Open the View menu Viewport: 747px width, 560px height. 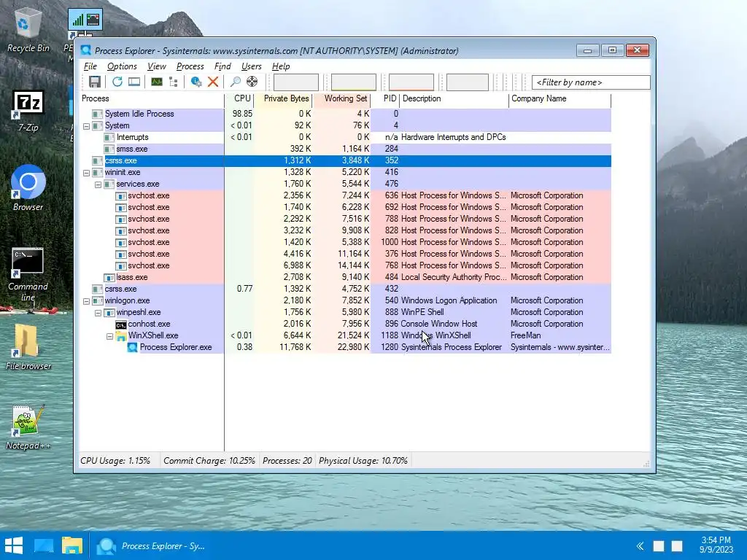[156, 66]
